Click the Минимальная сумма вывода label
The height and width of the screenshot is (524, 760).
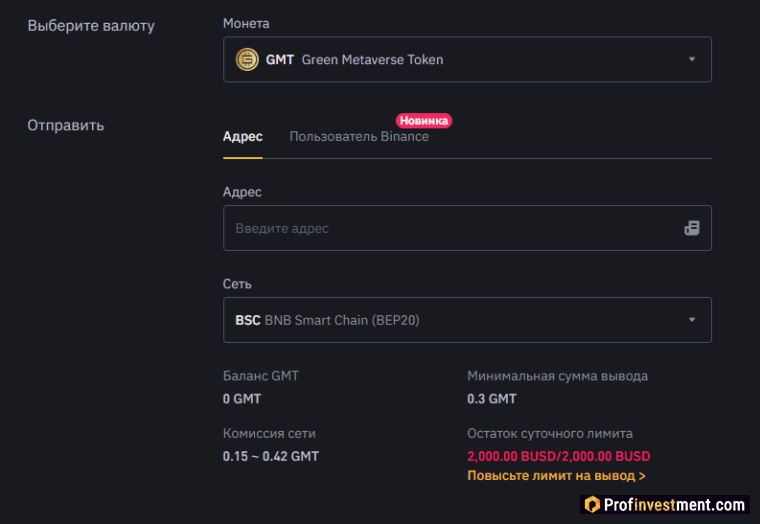pyautogui.click(x=557, y=376)
